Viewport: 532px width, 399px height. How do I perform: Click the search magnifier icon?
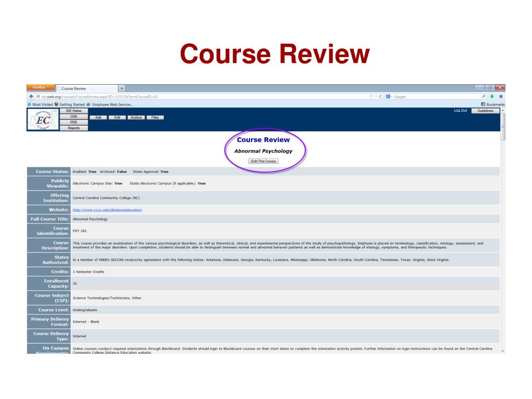pos(484,97)
